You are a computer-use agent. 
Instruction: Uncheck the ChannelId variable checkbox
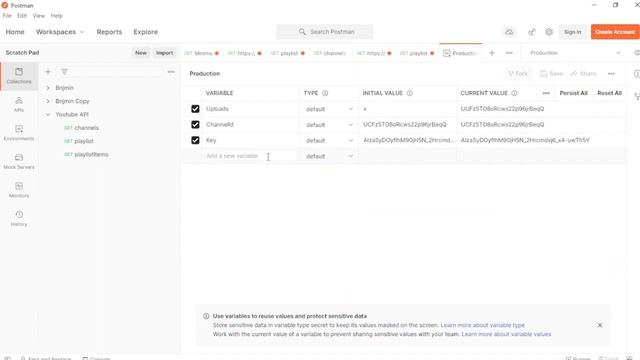click(195, 124)
